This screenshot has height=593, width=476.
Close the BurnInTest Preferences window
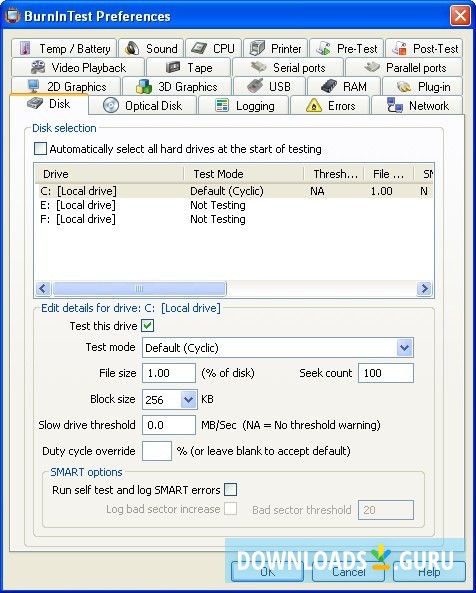pyautogui.click(x=460, y=16)
